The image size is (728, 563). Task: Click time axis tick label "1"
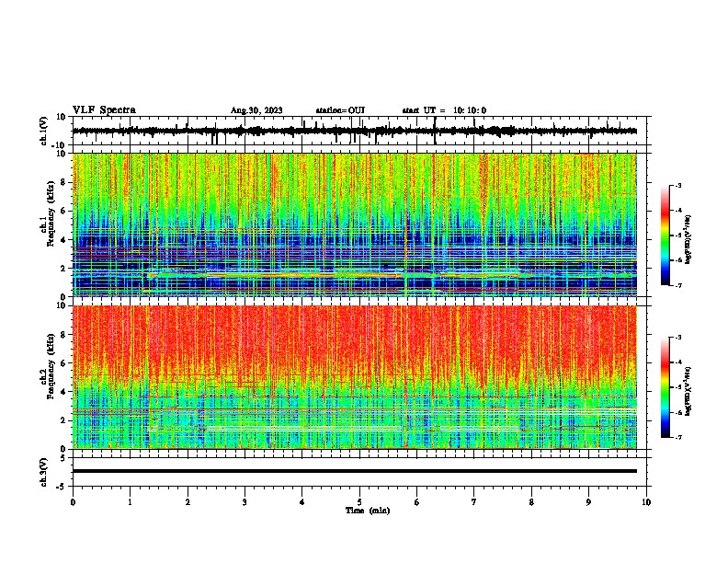(130, 502)
